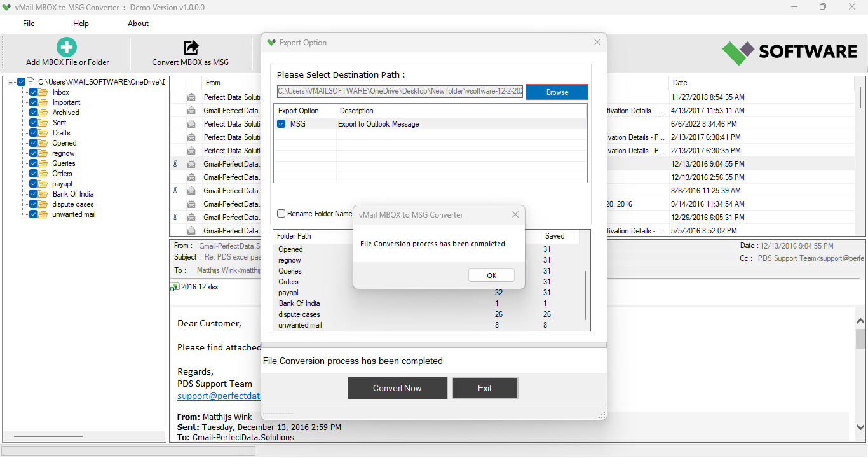Open the About menu
The height and width of the screenshot is (458, 868).
pos(138,24)
